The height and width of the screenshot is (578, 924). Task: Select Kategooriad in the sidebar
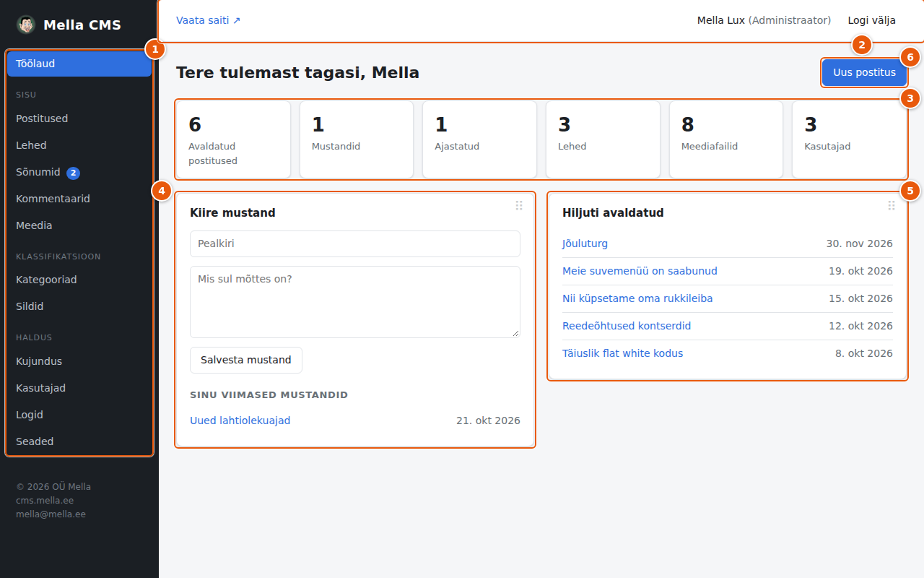[79, 280]
